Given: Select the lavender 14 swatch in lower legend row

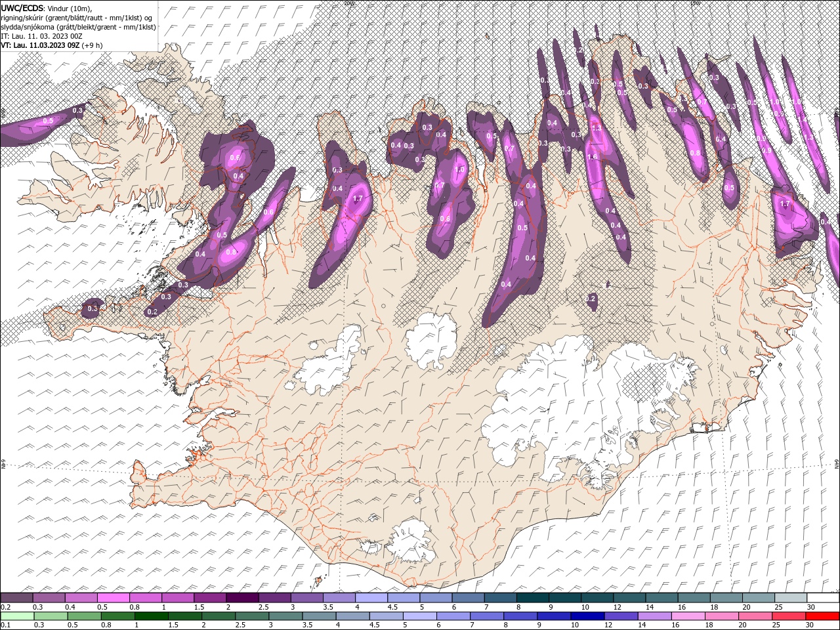Looking at the screenshot, I should (655, 616).
